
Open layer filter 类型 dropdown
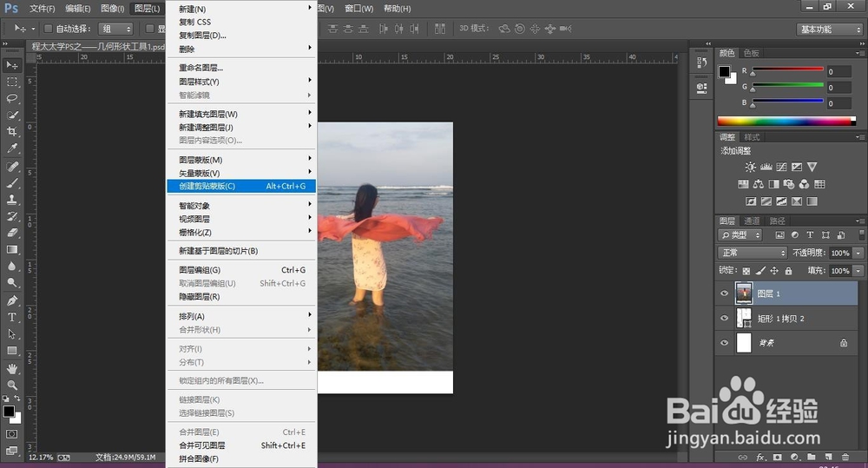click(740, 234)
